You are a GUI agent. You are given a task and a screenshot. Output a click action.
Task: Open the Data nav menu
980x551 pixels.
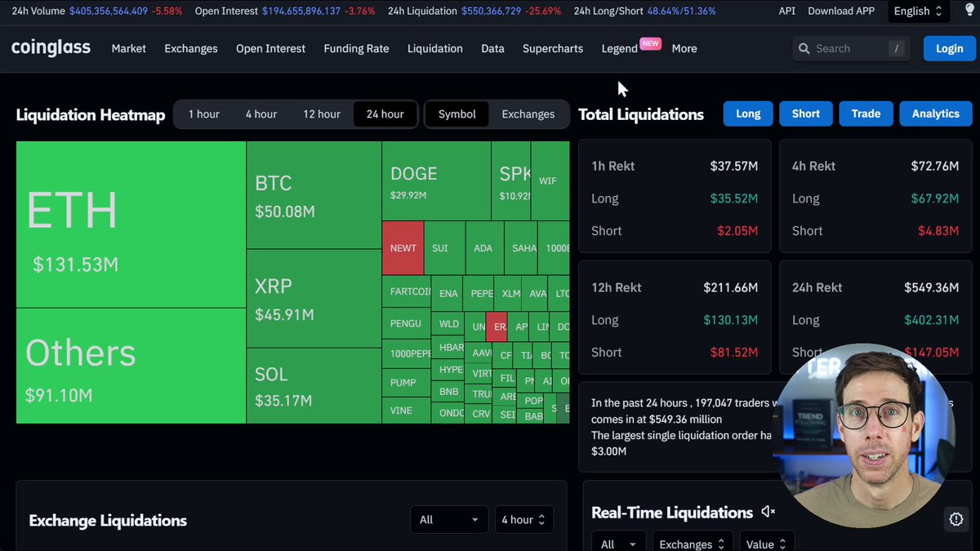tap(492, 49)
